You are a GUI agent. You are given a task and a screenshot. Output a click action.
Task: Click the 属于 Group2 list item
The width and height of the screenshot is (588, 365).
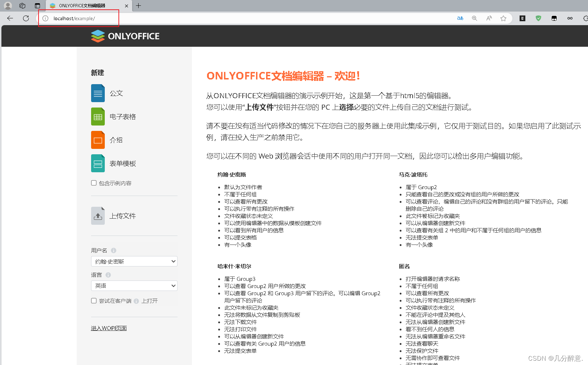[x=421, y=187]
